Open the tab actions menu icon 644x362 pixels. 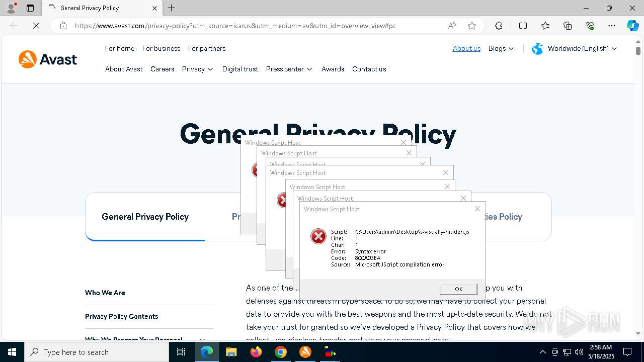30,8
